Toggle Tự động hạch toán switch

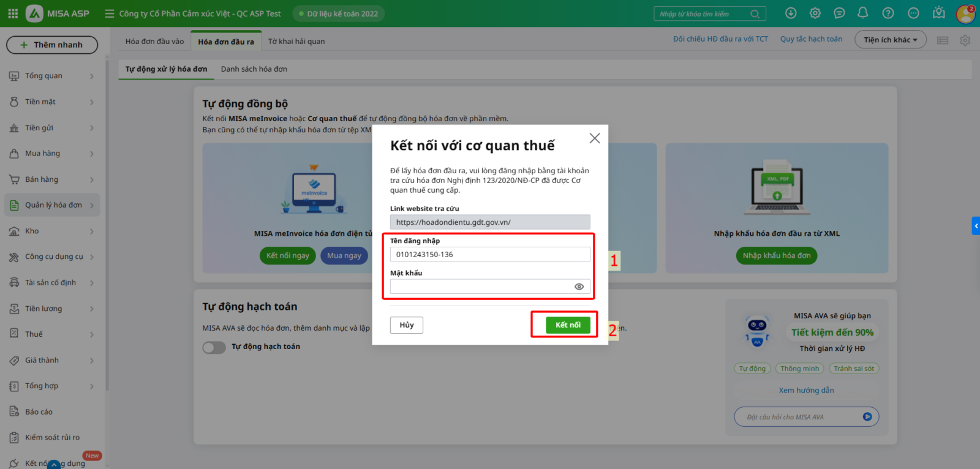(x=214, y=347)
